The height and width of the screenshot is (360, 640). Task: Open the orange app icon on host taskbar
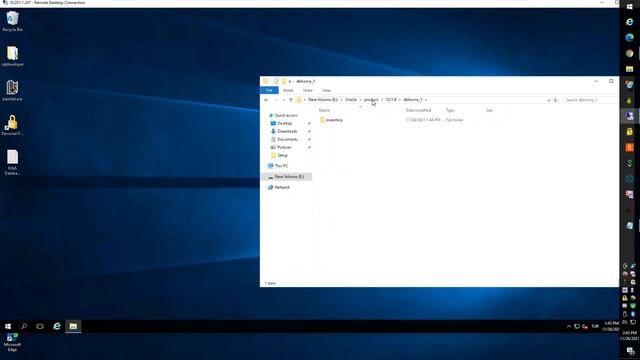tap(629, 147)
